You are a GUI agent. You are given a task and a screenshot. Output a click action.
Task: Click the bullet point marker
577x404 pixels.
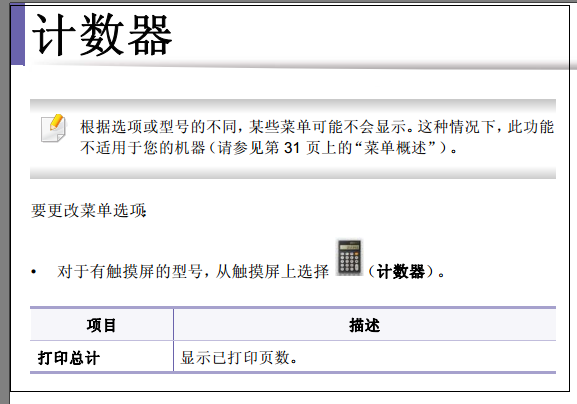[34, 272]
